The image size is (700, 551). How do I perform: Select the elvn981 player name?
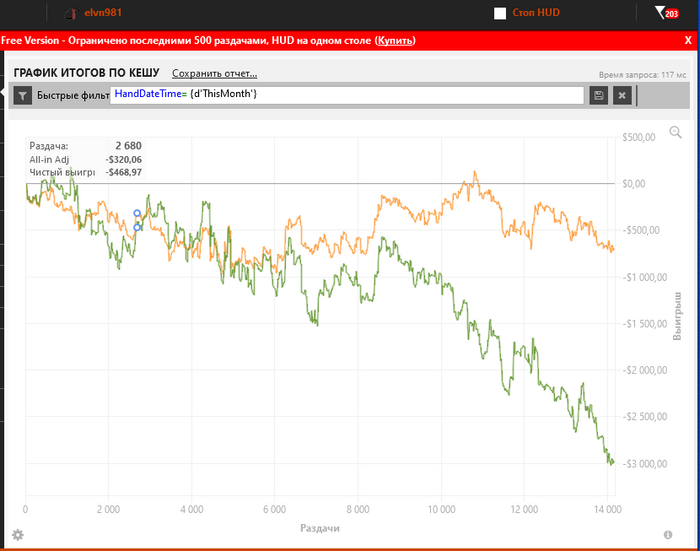[103, 13]
